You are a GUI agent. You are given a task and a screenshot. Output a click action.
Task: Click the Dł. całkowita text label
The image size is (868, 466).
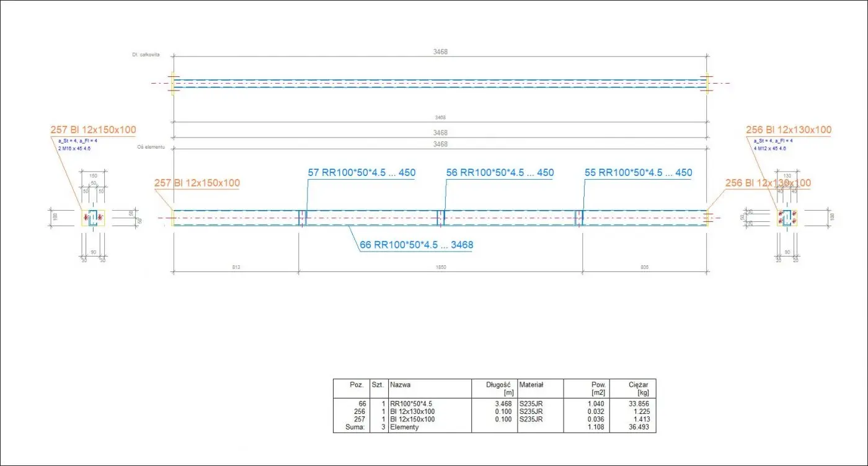tap(146, 55)
